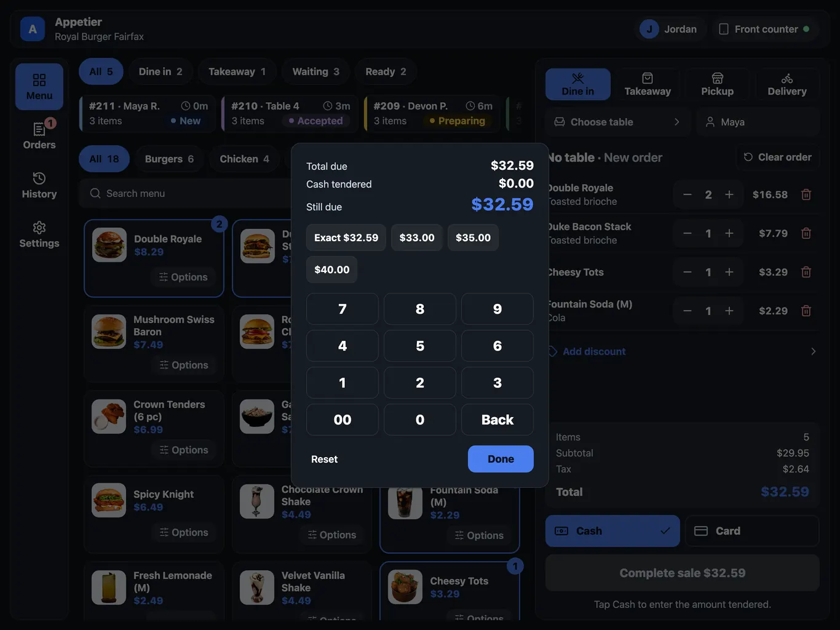The image size is (840, 630).
Task: Click Clear order button
Action: pyautogui.click(x=778, y=157)
